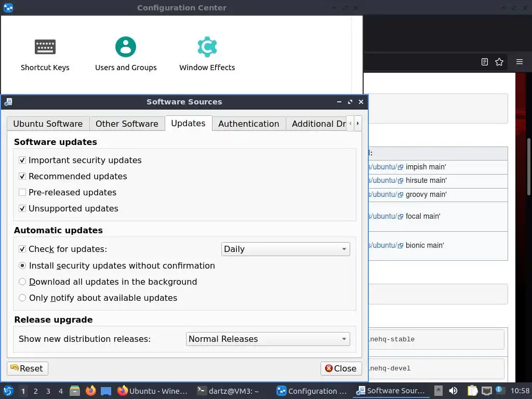This screenshot has width=532, height=399.
Task: Enable Pre-released updates
Action: point(22,192)
